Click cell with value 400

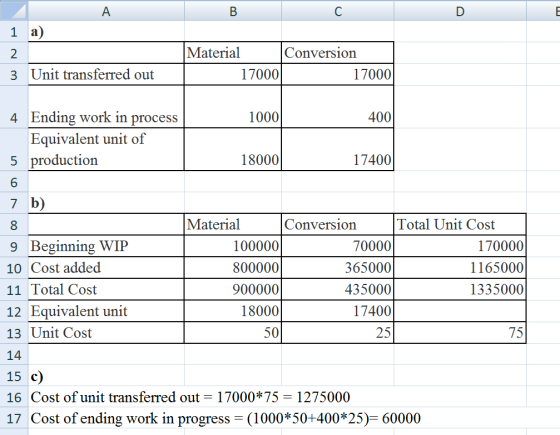[338, 106]
